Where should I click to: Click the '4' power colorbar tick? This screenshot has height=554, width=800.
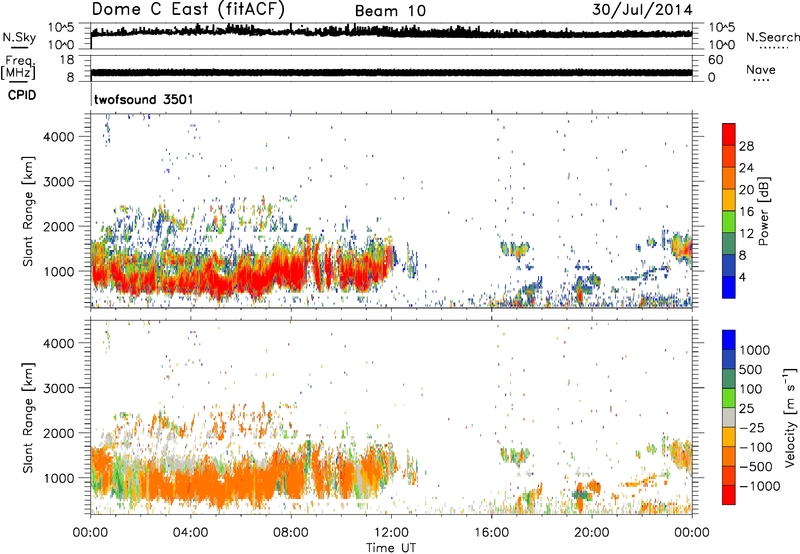pyautogui.click(x=742, y=277)
